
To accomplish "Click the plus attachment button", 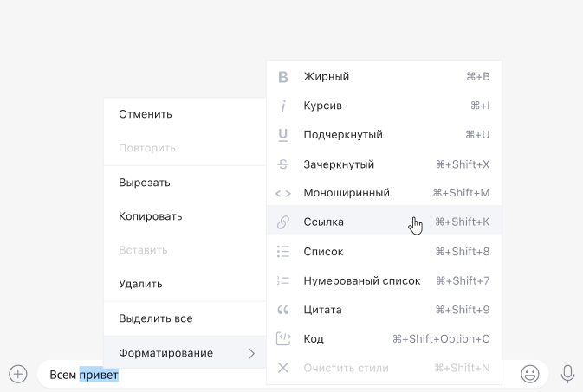I will coord(18,374).
